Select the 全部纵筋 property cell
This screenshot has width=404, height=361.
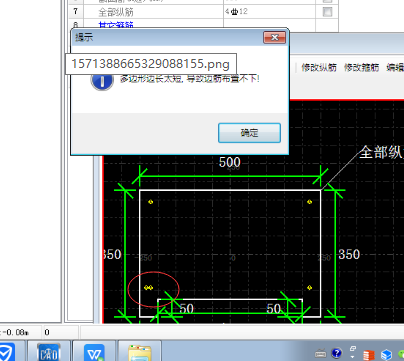pyautogui.click(x=153, y=12)
